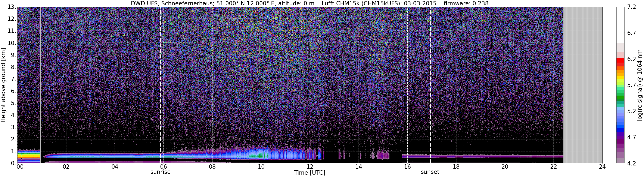Click the 06 tick on the time axis
Image resolution: width=644 pixels, height=177 pixels.
[x=163, y=167]
